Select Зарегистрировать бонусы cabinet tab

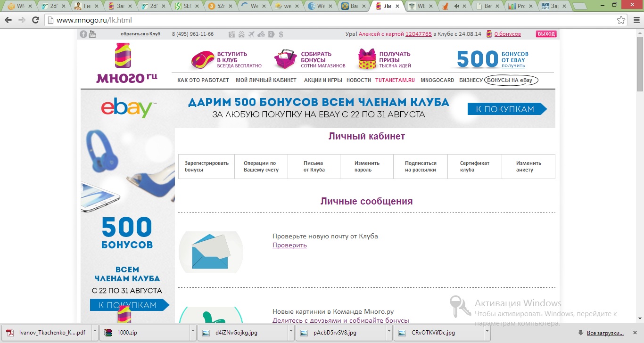click(x=206, y=166)
